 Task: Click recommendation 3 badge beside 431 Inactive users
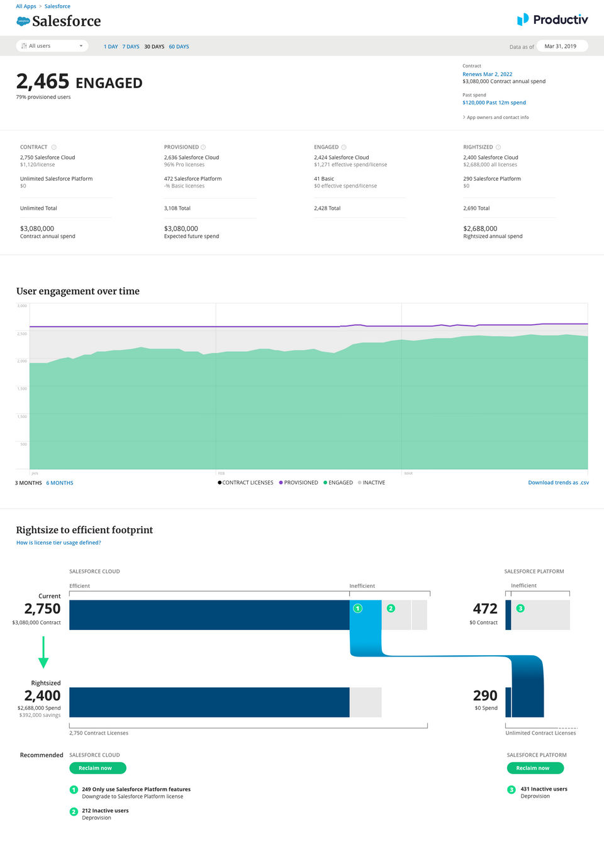point(512,789)
